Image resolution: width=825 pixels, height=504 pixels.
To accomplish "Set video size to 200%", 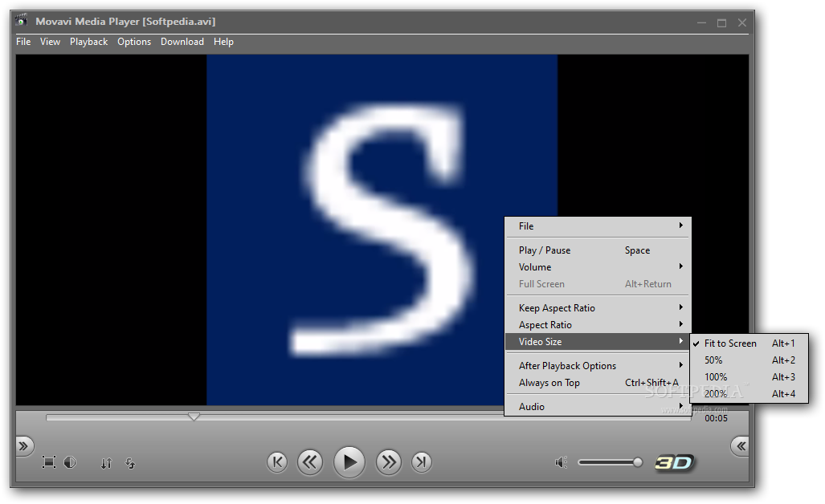I will pos(749,393).
